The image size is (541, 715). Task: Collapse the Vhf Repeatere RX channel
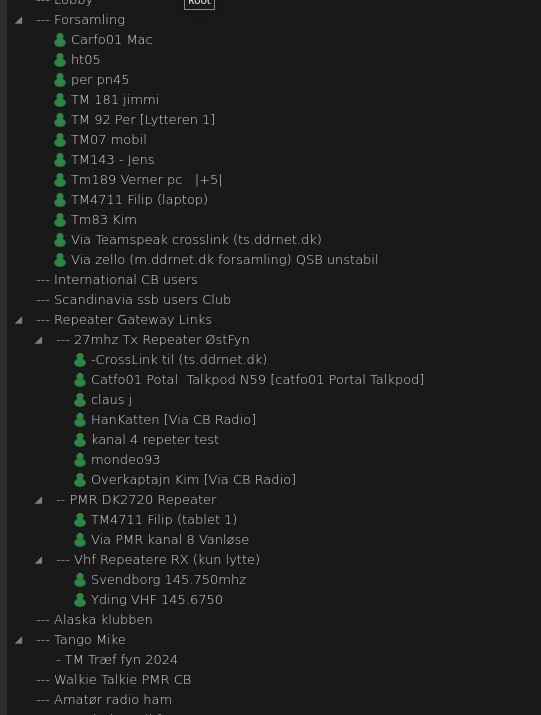[x=39, y=560]
